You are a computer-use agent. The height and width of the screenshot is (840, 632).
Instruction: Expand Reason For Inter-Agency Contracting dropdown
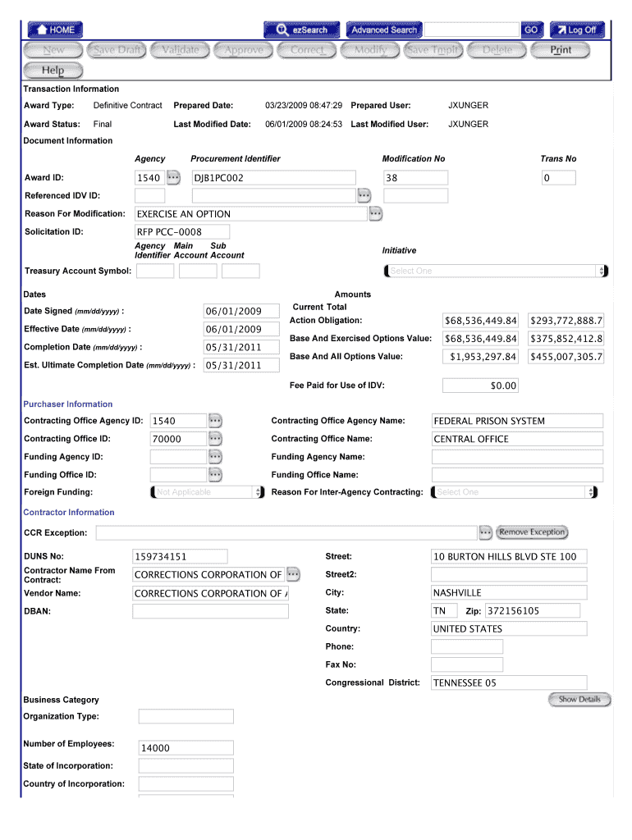(515, 492)
